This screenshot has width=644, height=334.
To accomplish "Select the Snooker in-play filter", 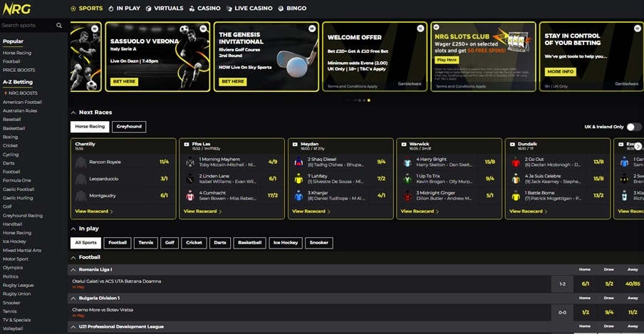I will 319,243.
